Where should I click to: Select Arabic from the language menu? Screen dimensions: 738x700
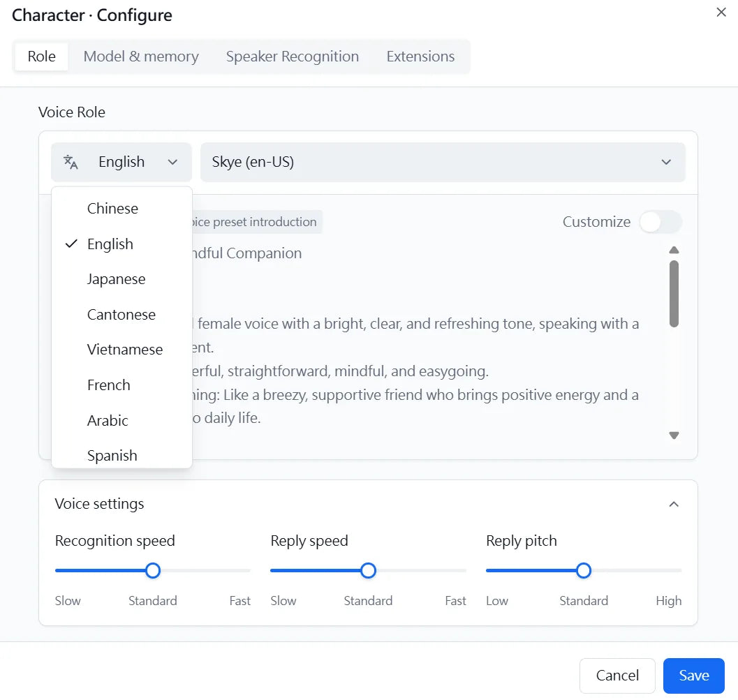pos(121,420)
